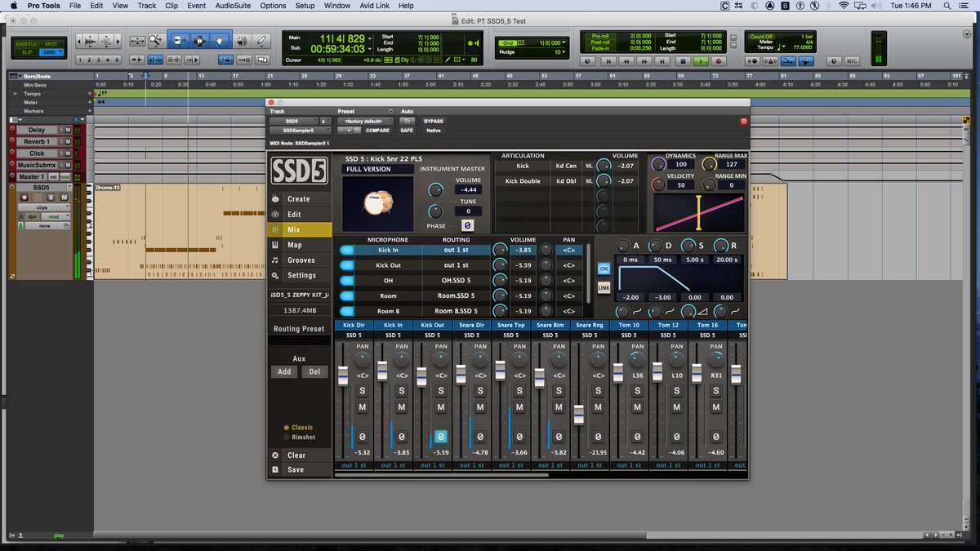980x551 pixels.
Task: Select the Trim tool
Action: (177, 41)
